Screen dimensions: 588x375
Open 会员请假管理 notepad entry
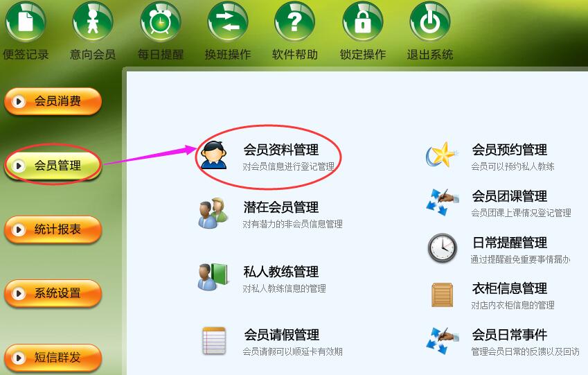[x=282, y=335]
